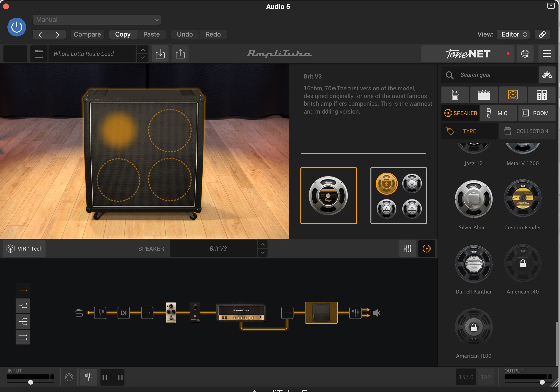Go to previous plugin setting arrow
Viewport: 560px width, 392px height.
(x=41, y=35)
